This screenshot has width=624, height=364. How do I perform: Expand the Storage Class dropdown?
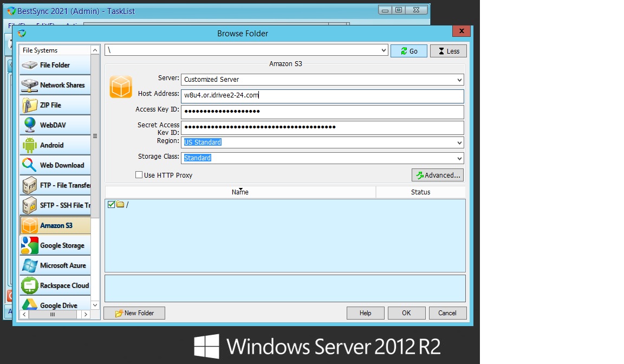click(x=460, y=158)
